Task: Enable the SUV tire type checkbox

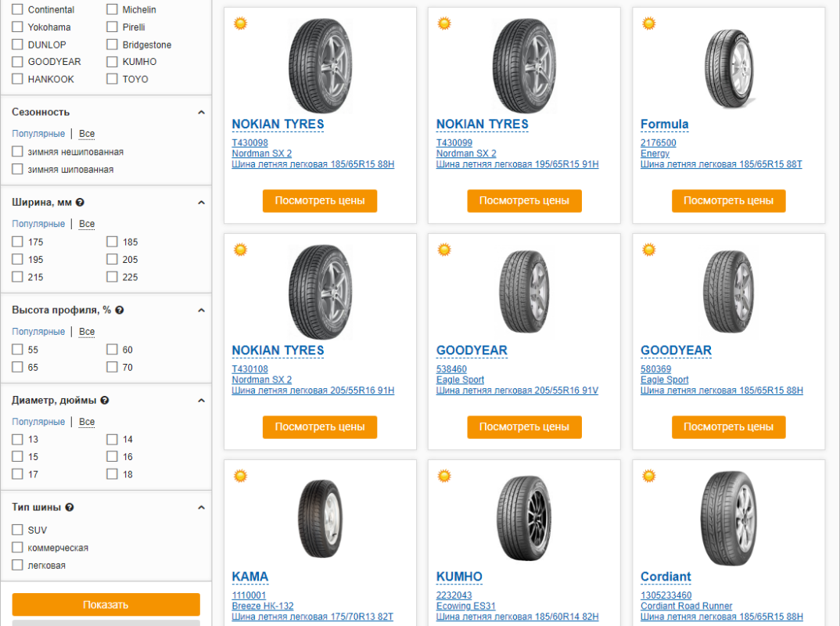Action: pos(18,530)
